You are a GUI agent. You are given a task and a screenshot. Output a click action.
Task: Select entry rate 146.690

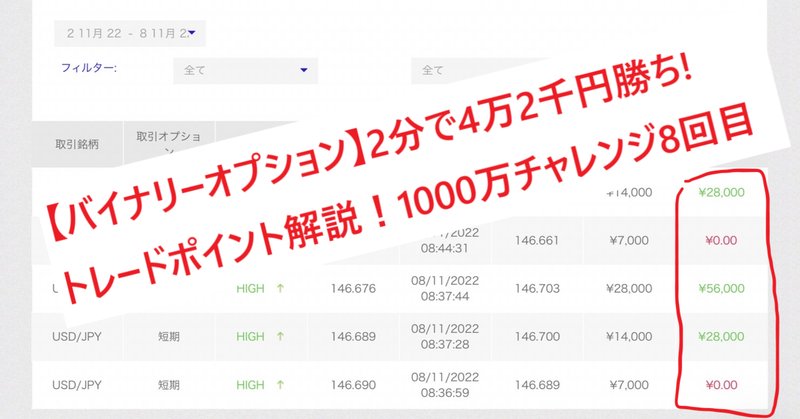pyautogui.click(x=353, y=385)
